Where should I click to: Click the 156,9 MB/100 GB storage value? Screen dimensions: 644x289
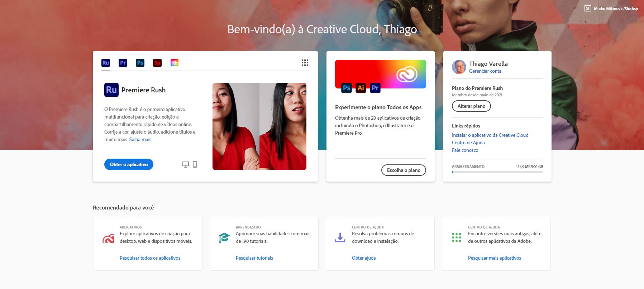click(529, 167)
